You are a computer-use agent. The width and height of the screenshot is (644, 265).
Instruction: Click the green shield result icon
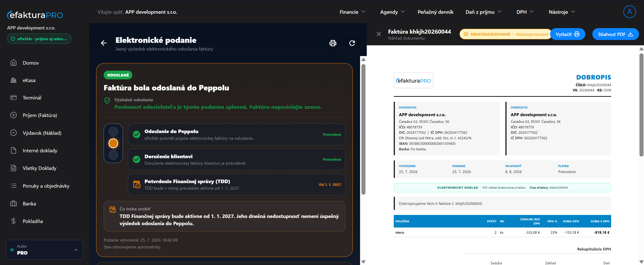click(x=107, y=101)
